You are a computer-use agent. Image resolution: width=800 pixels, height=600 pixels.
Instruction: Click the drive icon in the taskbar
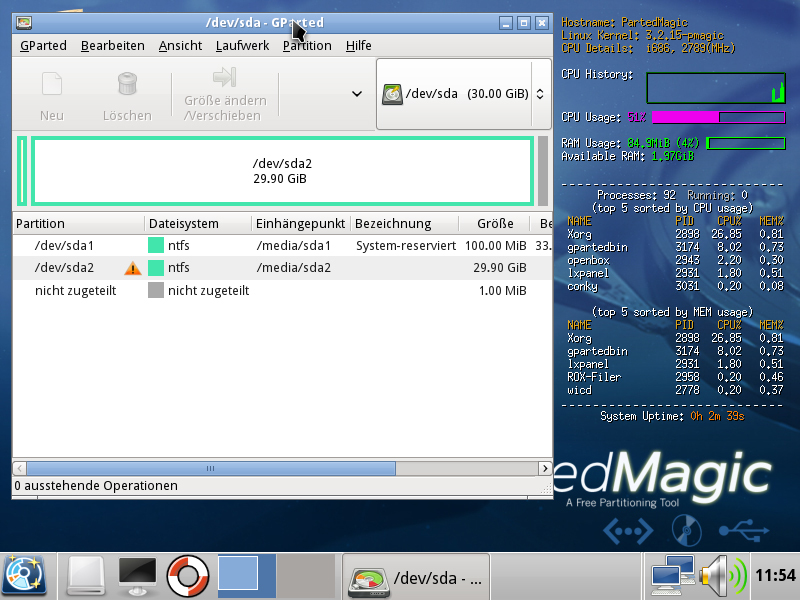pos(86,577)
